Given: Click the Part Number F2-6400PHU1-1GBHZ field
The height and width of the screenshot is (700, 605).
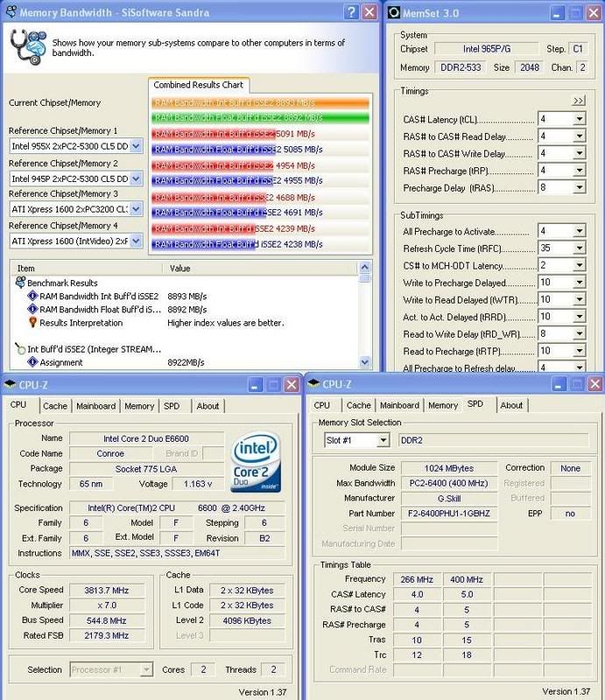Looking at the screenshot, I should 449,514.
